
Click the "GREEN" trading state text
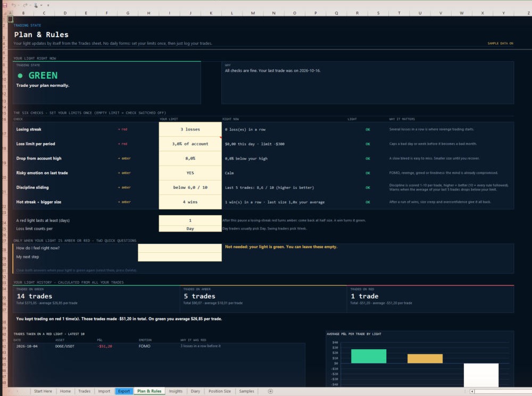point(43,76)
